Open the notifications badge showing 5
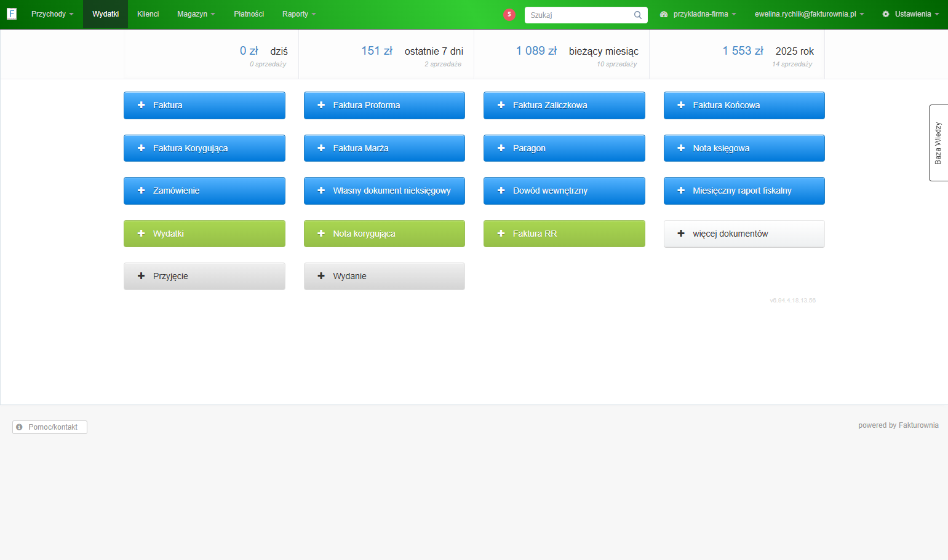 [509, 14]
